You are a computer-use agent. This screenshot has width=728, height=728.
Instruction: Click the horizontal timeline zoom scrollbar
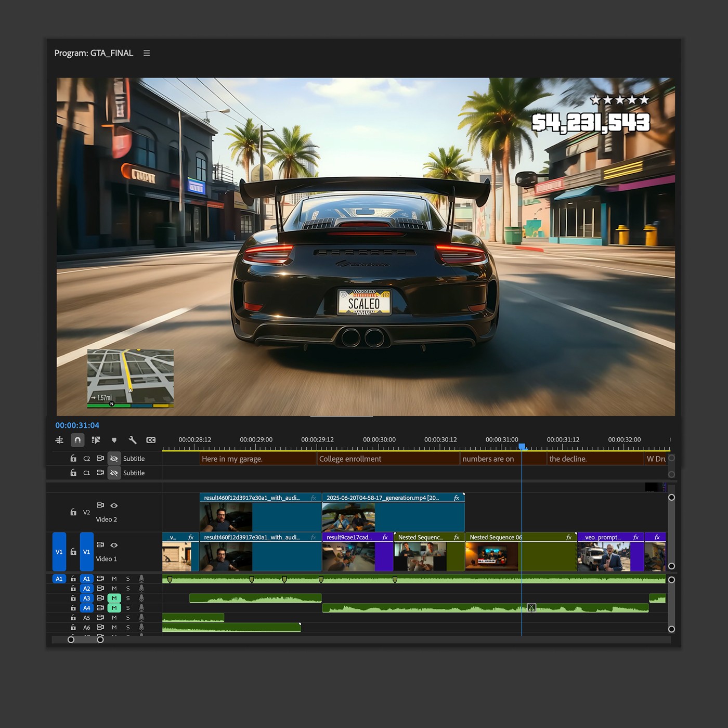coord(86,640)
